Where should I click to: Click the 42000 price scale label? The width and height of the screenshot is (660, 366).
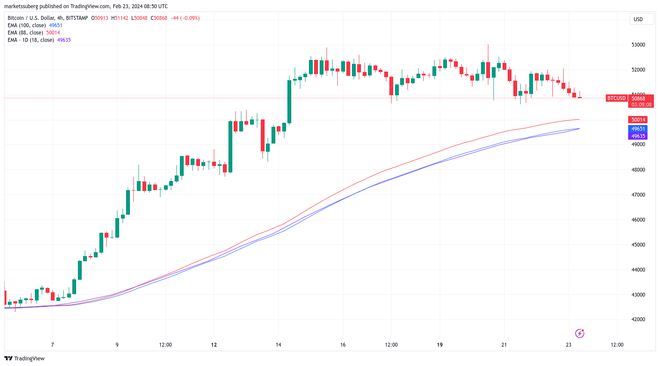(x=638, y=320)
